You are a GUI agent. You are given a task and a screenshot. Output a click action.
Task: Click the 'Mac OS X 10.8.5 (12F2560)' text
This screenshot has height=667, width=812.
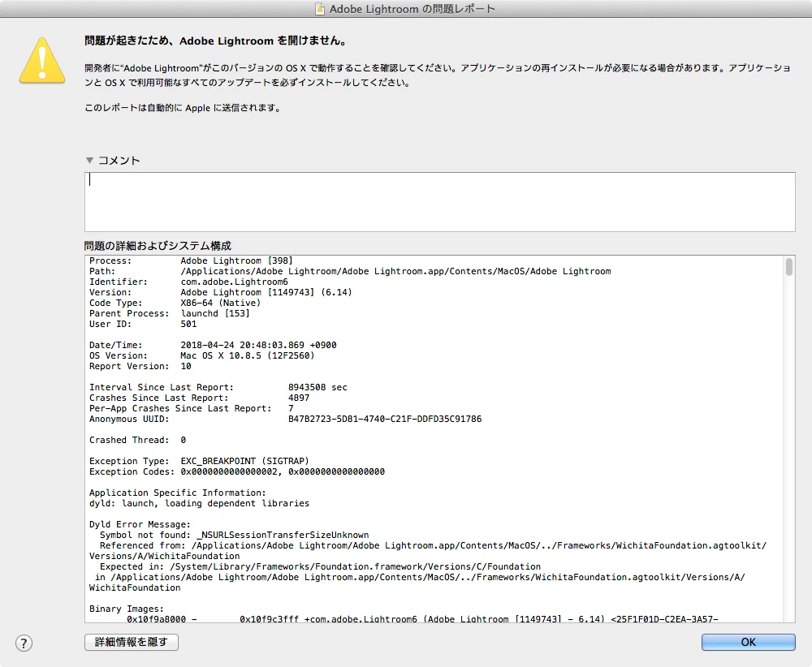point(247,355)
